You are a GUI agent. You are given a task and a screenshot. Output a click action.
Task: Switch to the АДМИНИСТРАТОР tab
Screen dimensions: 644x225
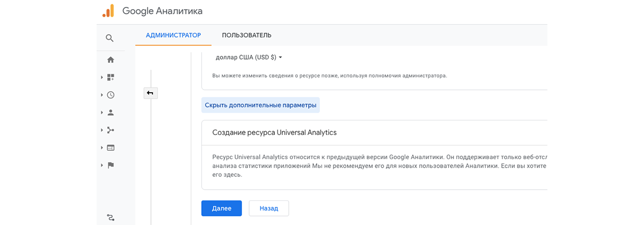tap(173, 35)
